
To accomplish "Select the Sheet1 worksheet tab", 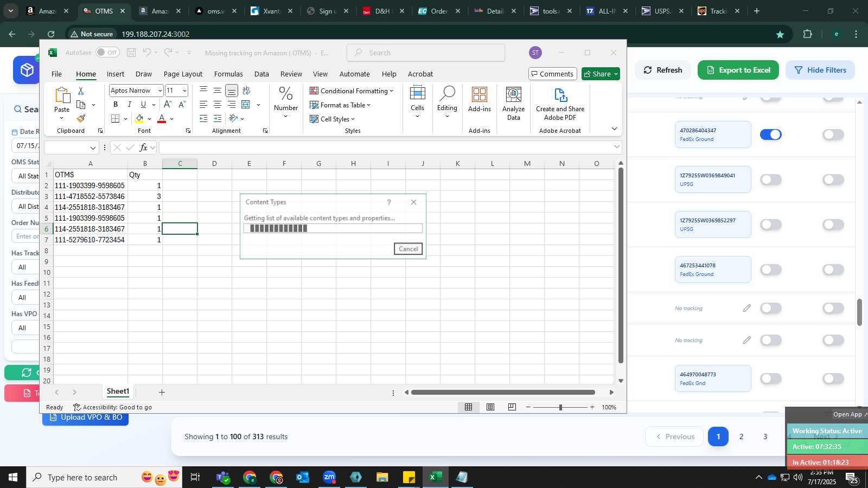I will pos(118,391).
